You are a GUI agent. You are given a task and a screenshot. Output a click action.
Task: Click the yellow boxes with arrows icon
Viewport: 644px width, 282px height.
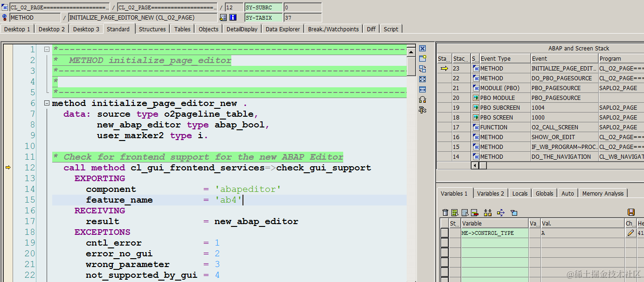pyautogui.click(x=488, y=212)
